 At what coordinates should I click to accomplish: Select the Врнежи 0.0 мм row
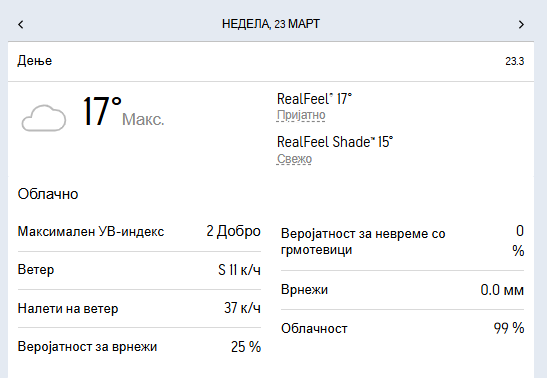402,290
